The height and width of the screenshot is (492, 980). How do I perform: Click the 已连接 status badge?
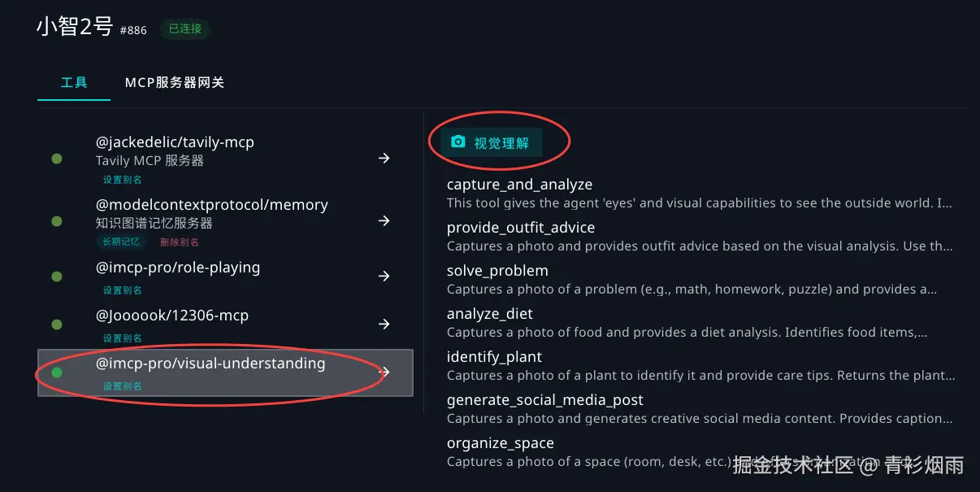pos(184,29)
